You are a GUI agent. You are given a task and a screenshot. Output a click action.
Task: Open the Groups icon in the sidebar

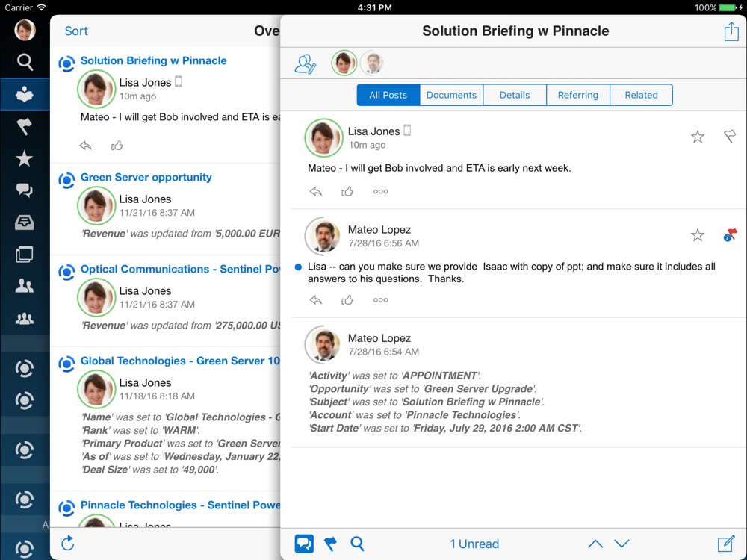[x=25, y=318]
